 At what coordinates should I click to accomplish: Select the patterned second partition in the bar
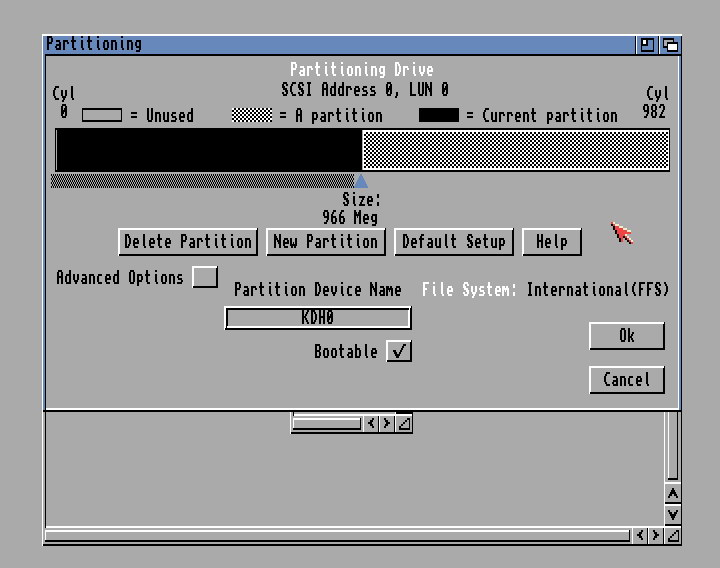tap(514, 150)
